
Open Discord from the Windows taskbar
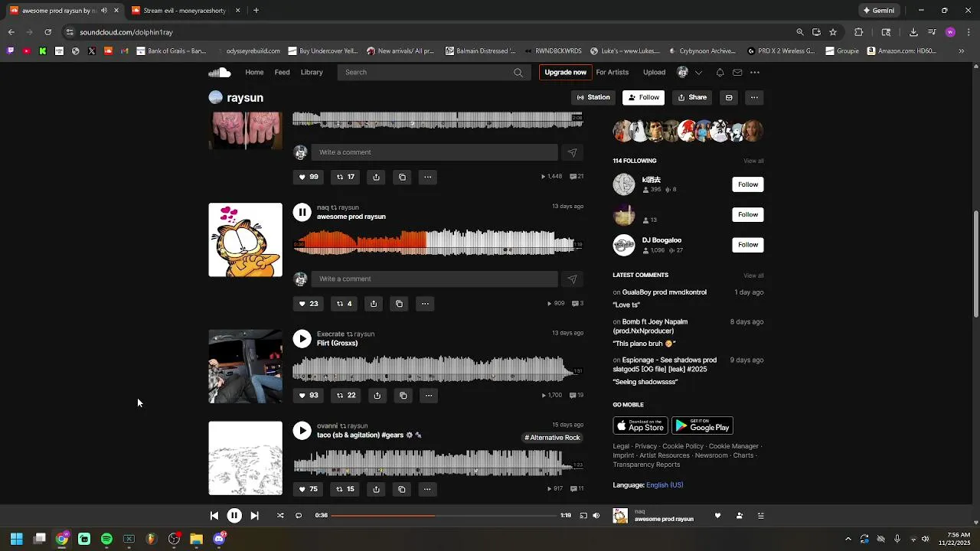click(219, 539)
